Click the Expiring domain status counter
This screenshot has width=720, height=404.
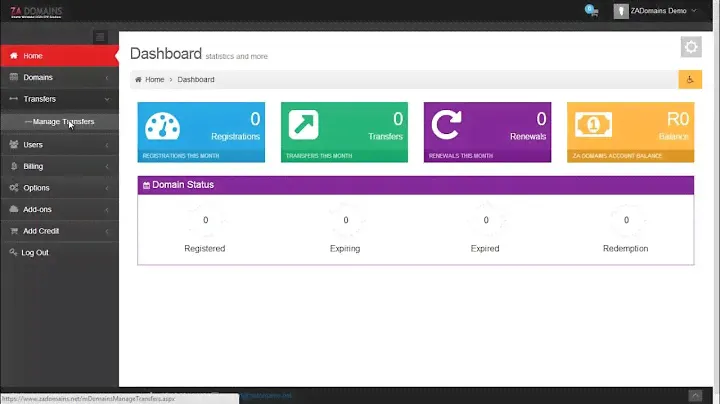click(345, 221)
